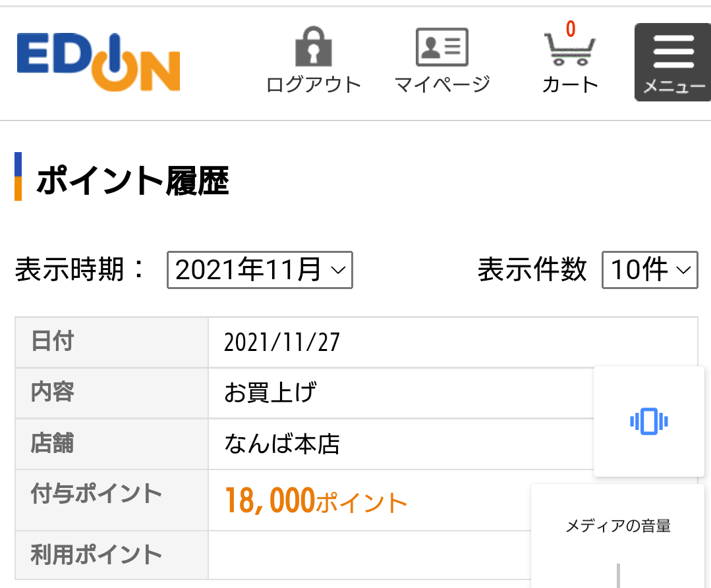Click the cart item count badge showing 0

tap(571, 28)
